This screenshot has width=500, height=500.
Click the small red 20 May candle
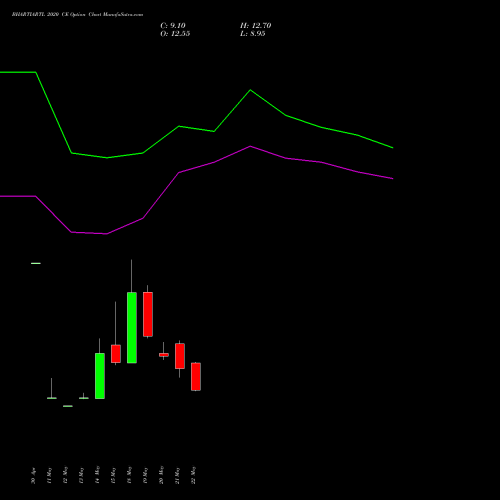coord(164,355)
